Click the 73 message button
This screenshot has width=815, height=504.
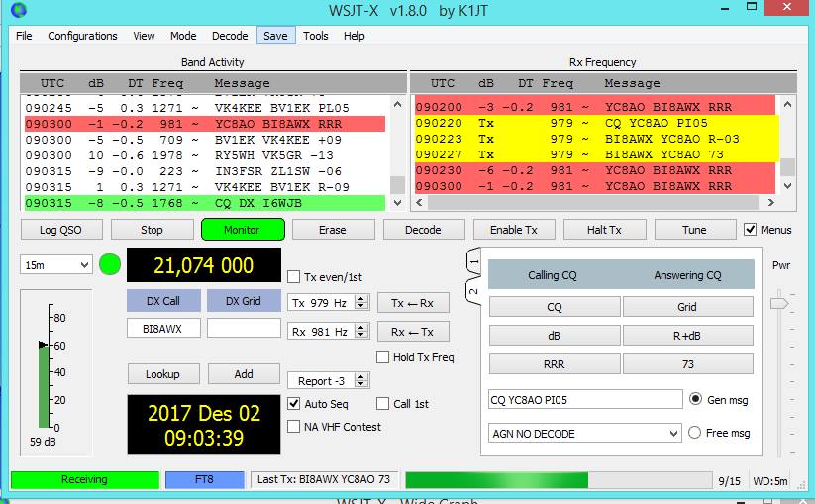[x=687, y=364]
